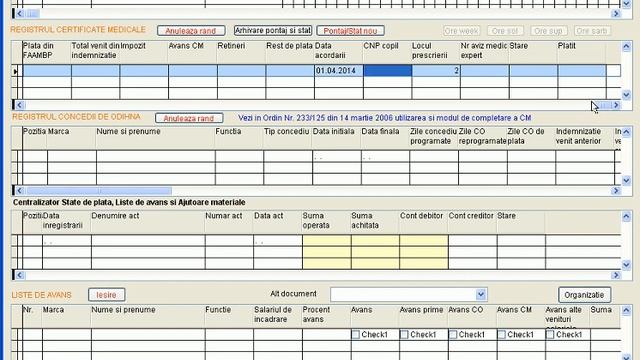Click horizontal scrollbar thumb of concedii grid

pos(99,191)
